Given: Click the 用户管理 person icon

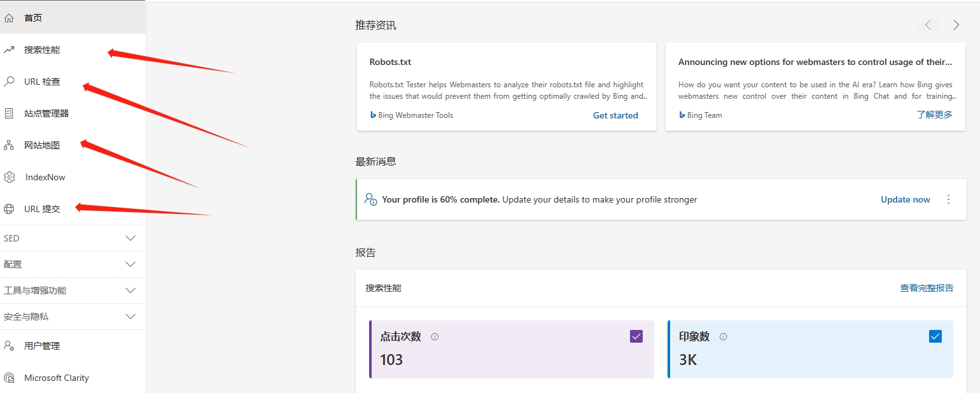Looking at the screenshot, I should tap(9, 346).
